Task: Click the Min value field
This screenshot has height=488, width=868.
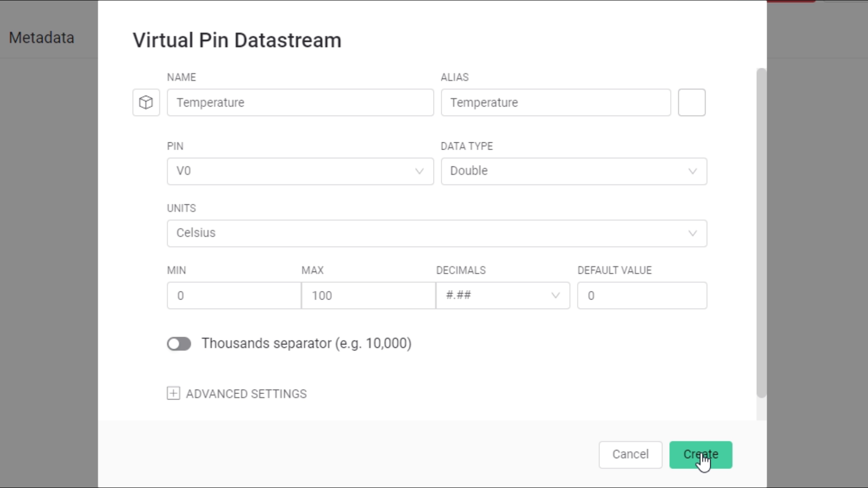Action: click(x=234, y=296)
